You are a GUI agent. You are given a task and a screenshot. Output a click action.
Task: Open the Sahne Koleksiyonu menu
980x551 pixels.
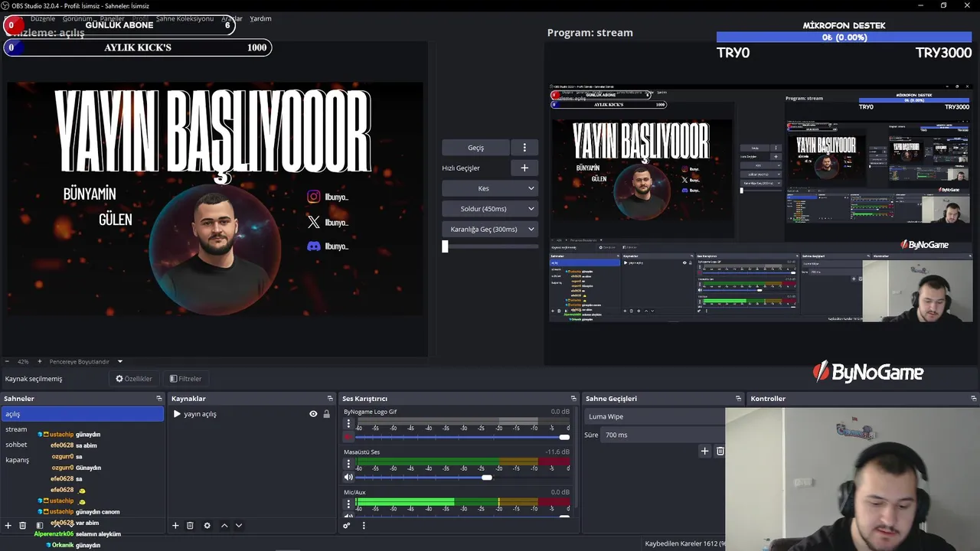pos(185,18)
